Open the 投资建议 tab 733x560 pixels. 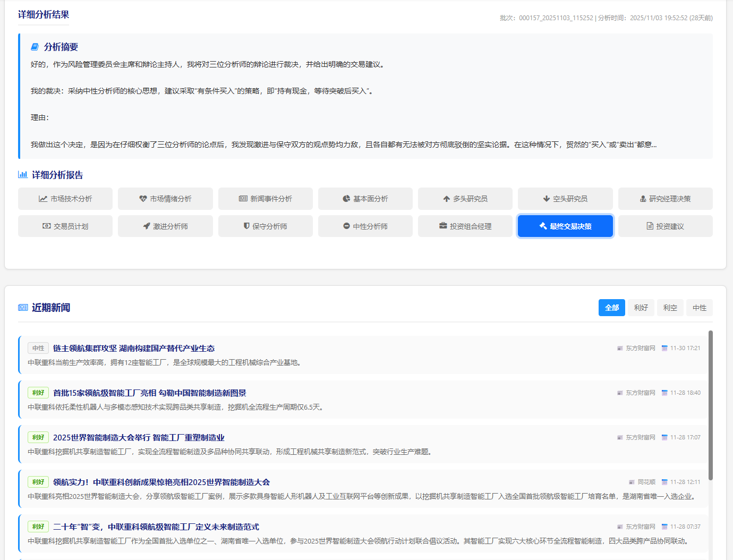(665, 226)
